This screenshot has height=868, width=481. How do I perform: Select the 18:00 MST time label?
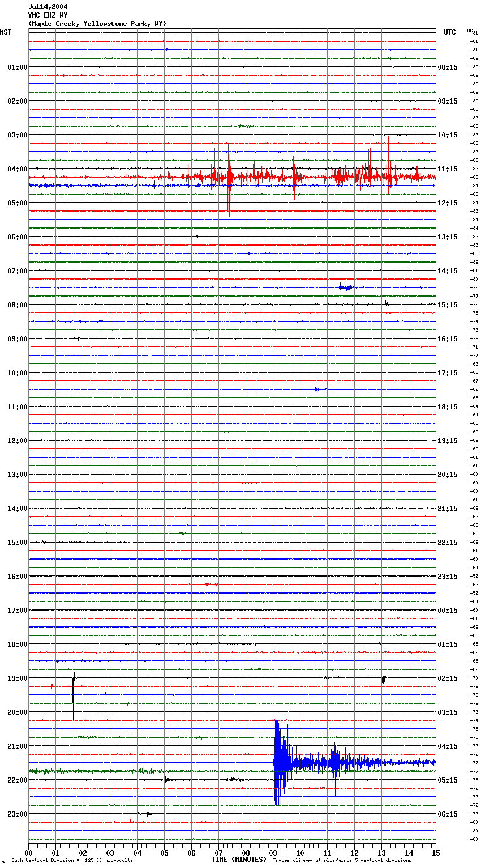pos(18,644)
